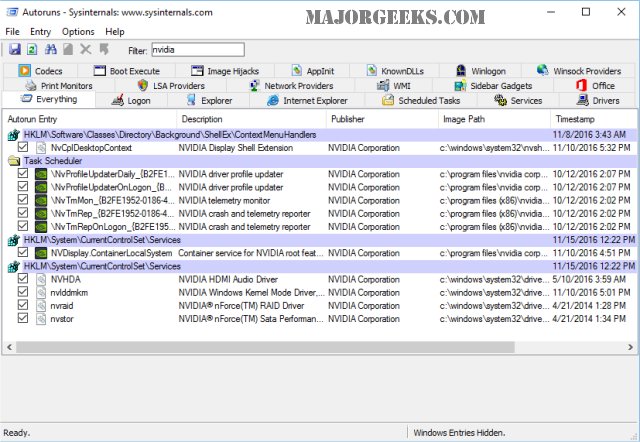Disable the NvTmMon telemetry monitor checkbox
640x442 pixels.
click(23, 200)
